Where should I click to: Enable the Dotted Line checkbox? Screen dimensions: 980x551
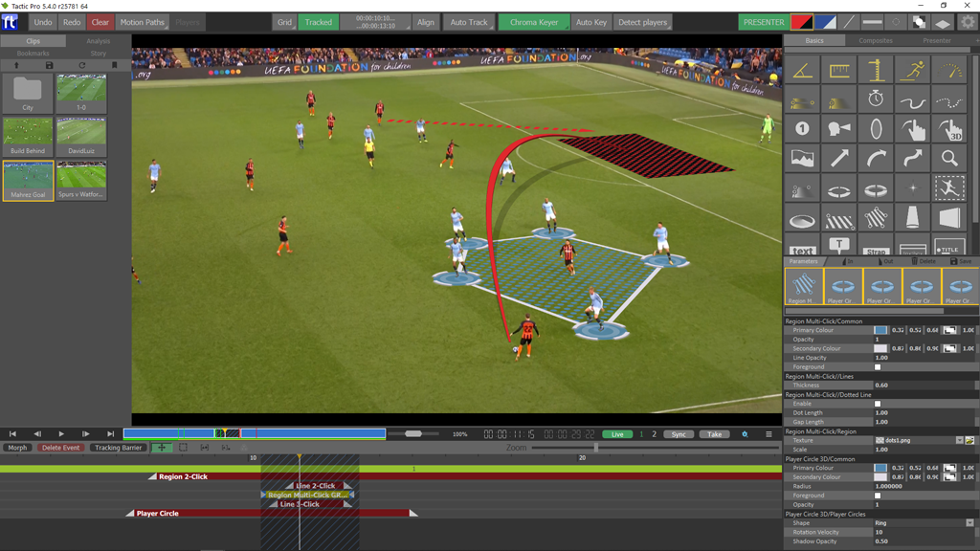[x=878, y=404]
